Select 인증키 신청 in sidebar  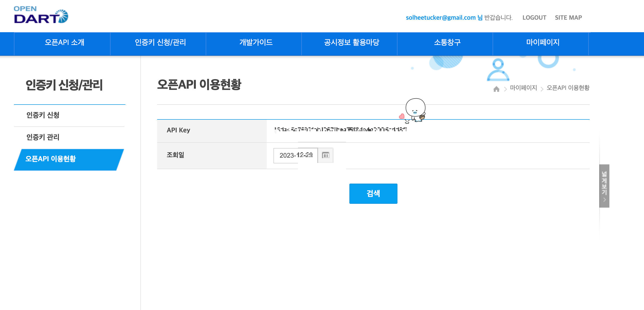click(43, 115)
